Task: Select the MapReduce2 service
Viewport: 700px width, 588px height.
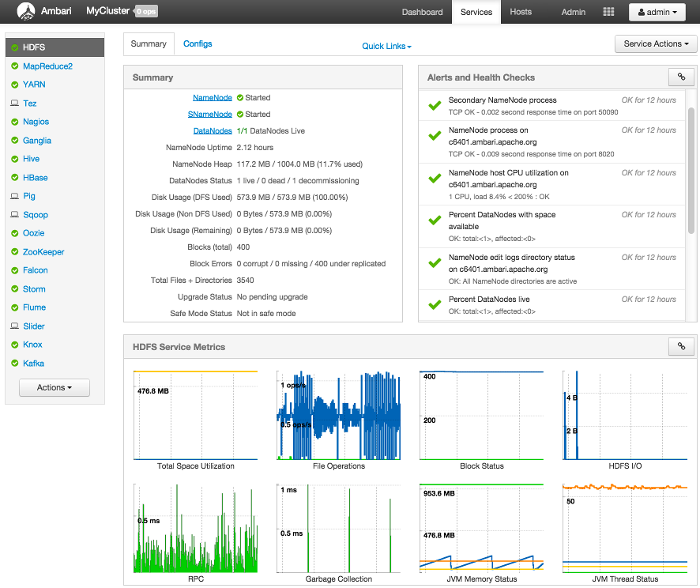Action: 47,66
